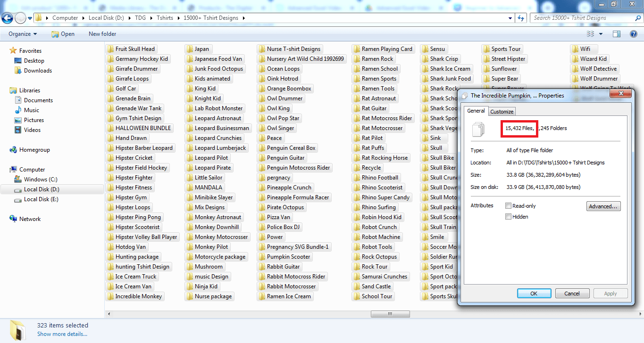Select the Fruit Skull Head folder icon
Screen dimensions: 644x343
pyautogui.click(x=110, y=49)
